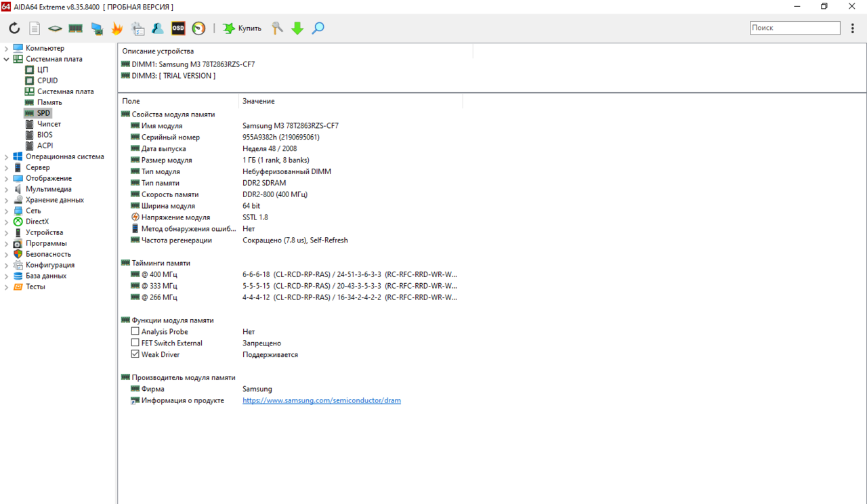Click the Мультимедиа speaker icon
This screenshot has width=867, height=504.
[x=18, y=189]
